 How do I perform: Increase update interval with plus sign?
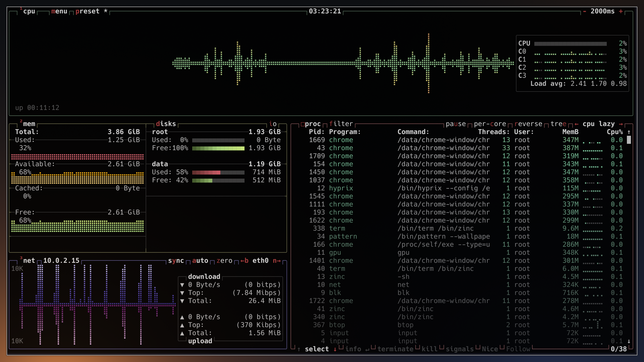click(621, 11)
